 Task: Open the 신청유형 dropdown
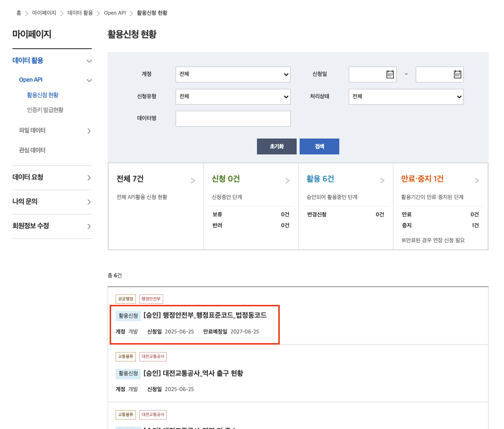tap(233, 96)
